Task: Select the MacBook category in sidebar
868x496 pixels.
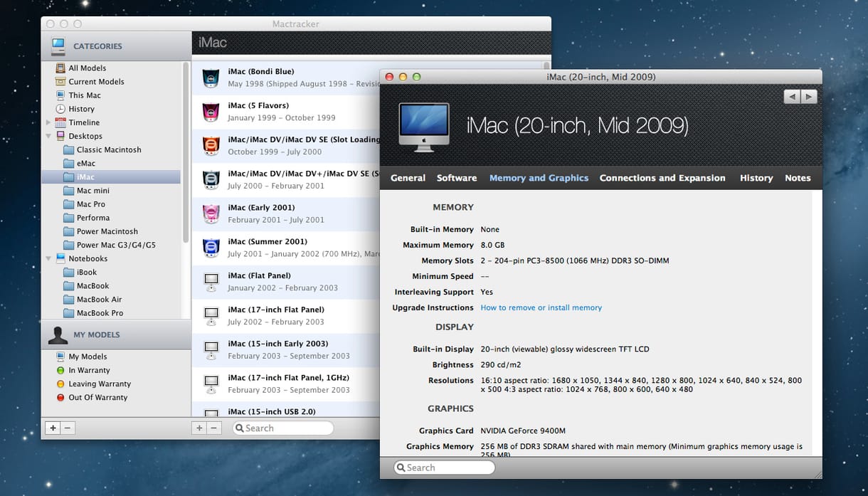Action: (111, 286)
